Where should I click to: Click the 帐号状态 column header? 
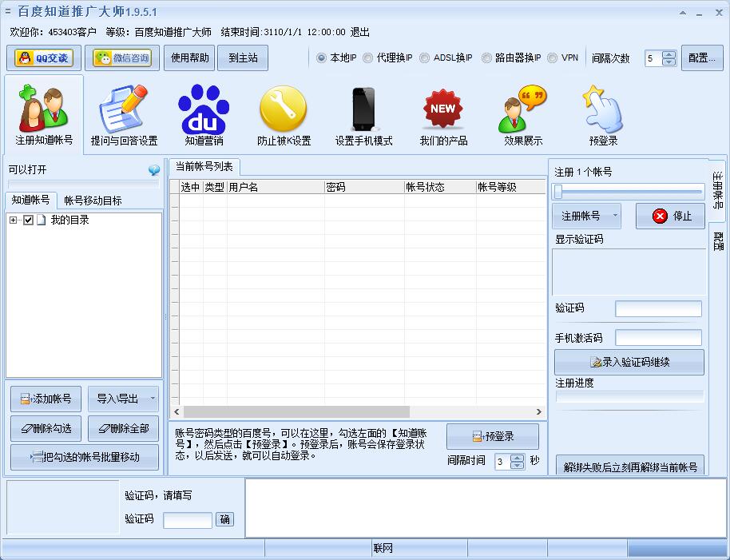pyautogui.click(x=440, y=187)
